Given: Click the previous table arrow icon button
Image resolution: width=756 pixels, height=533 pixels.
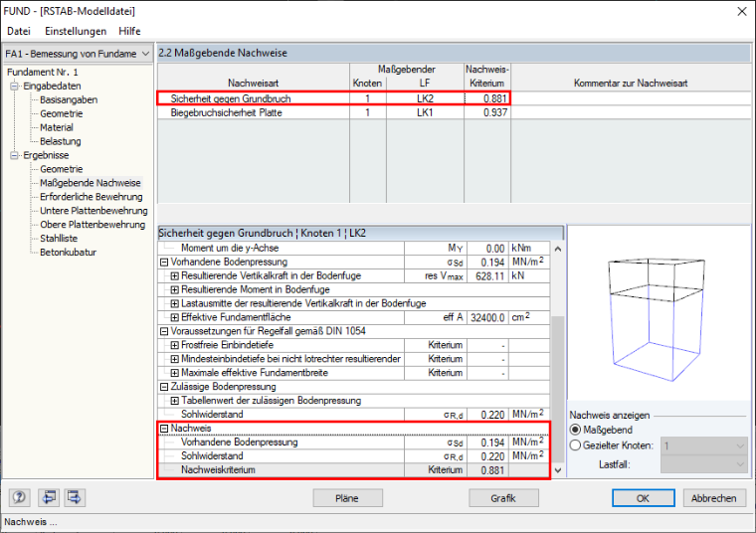Looking at the screenshot, I should coord(49,497).
